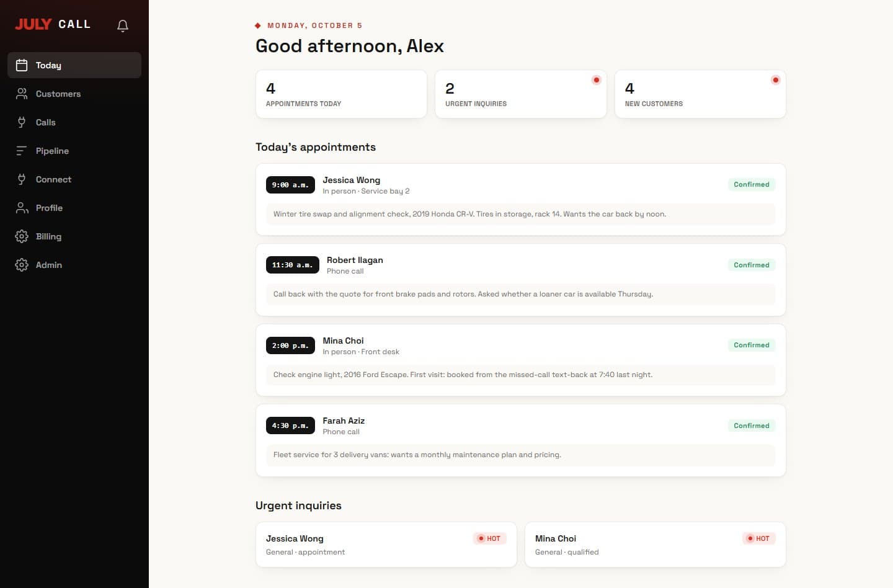Click the 9:00 a.m. time badge
893x588 pixels.
coord(290,185)
